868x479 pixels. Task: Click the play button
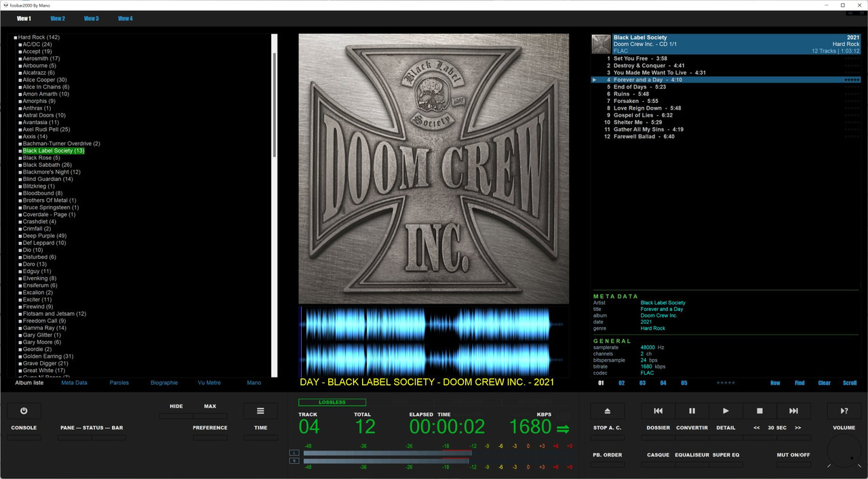point(726,411)
